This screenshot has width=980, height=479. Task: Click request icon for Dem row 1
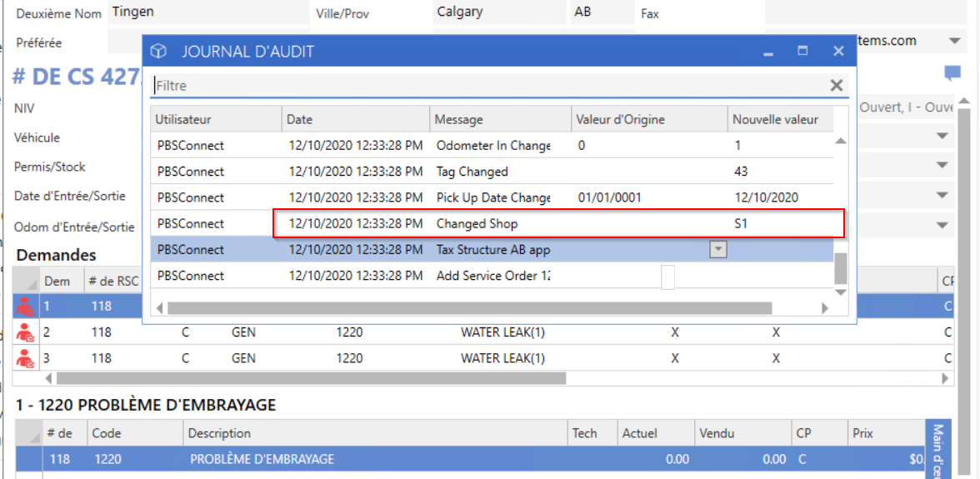tap(26, 306)
